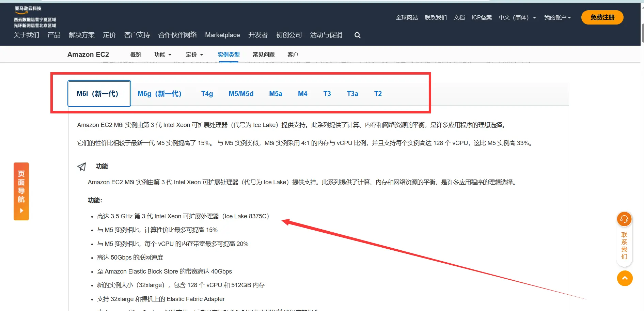Viewport: 644px width, 311px height.
Task: Open the 全球网站 link
Action: click(x=407, y=17)
